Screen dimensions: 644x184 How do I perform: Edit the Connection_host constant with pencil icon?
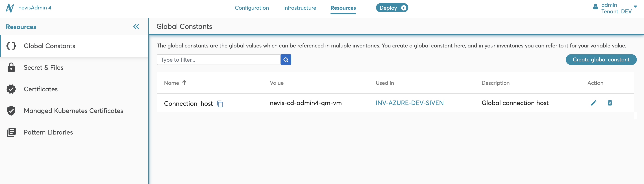coord(594,103)
